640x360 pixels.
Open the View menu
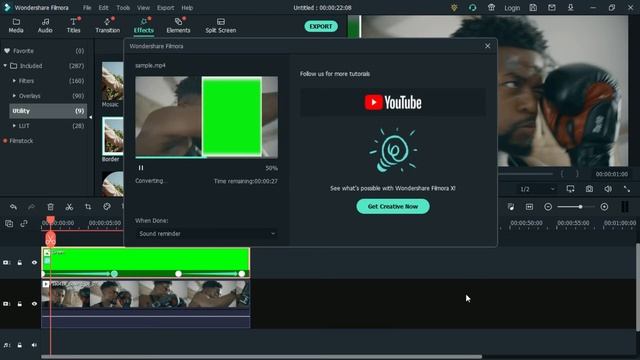(x=143, y=8)
